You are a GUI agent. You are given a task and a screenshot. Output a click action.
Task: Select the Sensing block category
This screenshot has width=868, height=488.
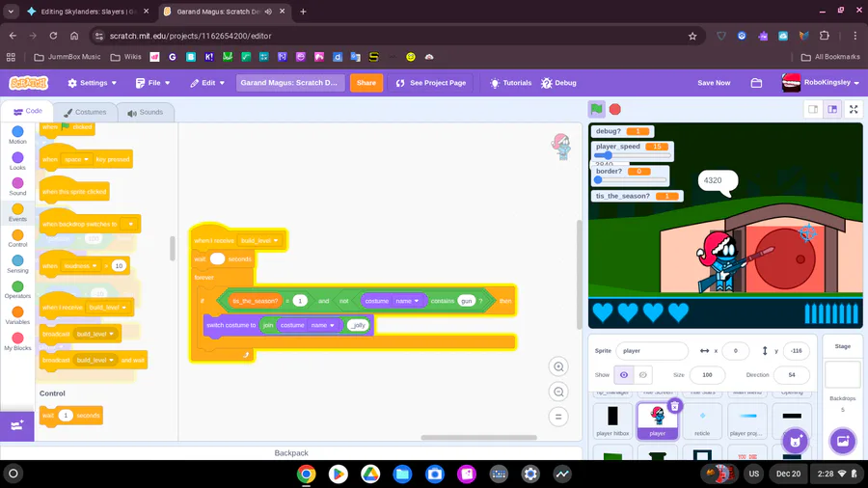coord(17,264)
